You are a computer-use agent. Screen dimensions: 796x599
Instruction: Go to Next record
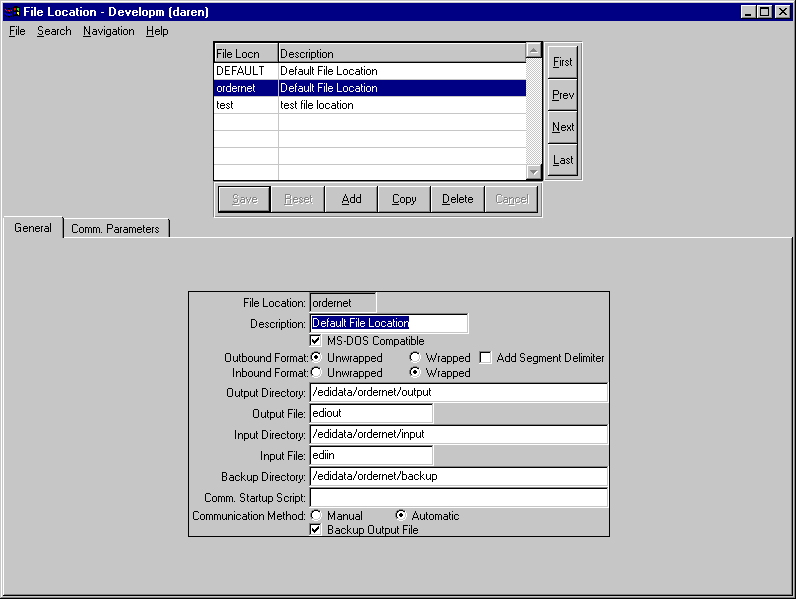[x=563, y=127]
